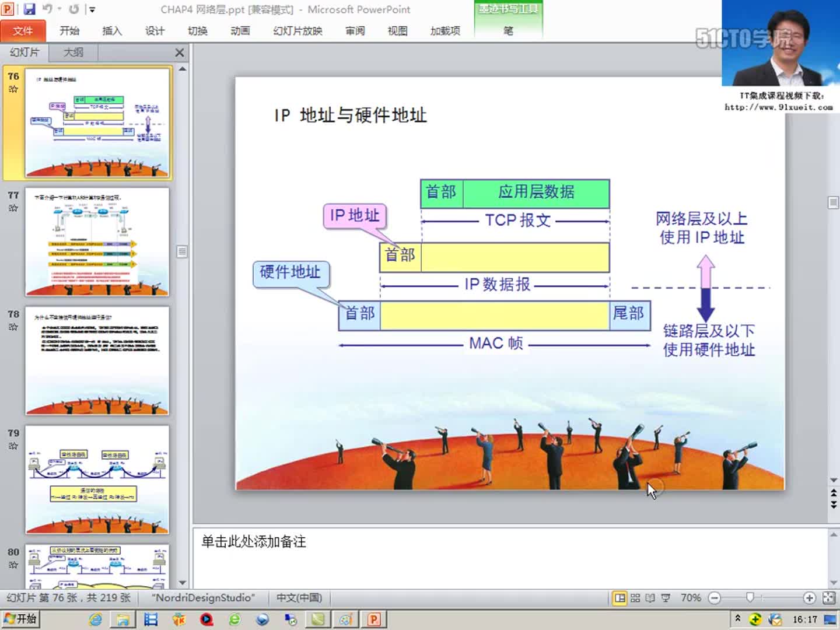Select the pink IP地址 callout shape

(x=355, y=216)
